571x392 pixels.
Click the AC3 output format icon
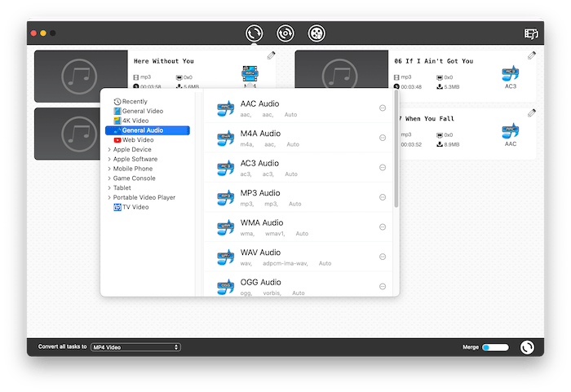coord(511,77)
